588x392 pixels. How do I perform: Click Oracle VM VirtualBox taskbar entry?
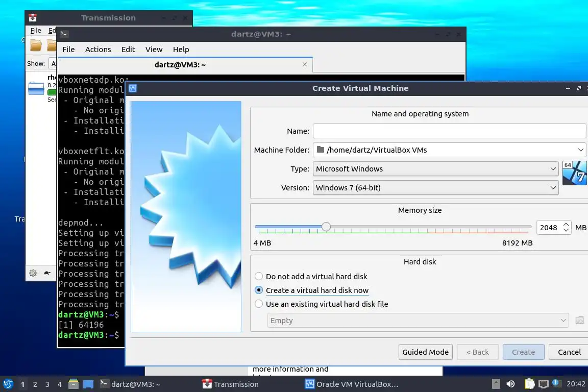(x=351, y=384)
